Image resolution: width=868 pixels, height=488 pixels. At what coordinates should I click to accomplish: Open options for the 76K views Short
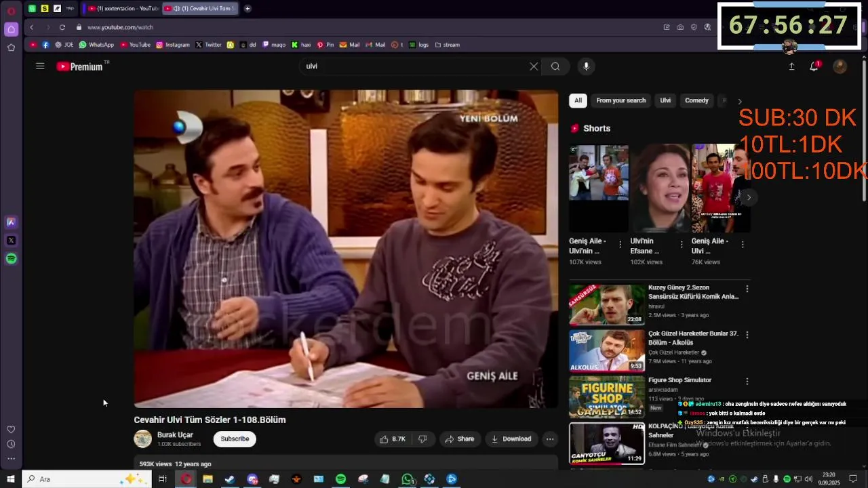(x=743, y=245)
